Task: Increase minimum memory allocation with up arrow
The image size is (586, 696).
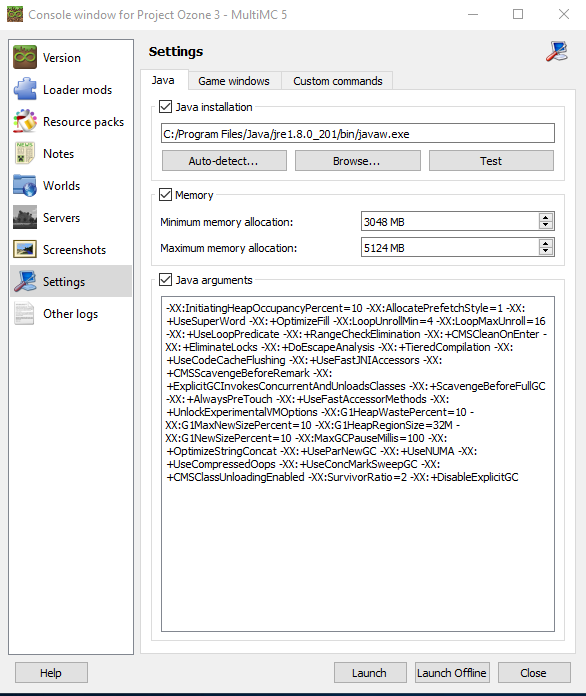Action: click(546, 217)
